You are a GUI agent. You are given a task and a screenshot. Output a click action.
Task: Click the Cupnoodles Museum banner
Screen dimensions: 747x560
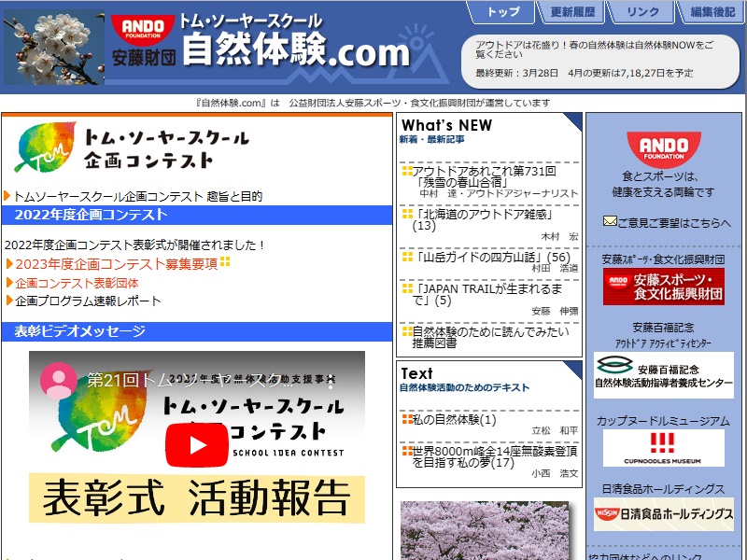click(x=664, y=448)
